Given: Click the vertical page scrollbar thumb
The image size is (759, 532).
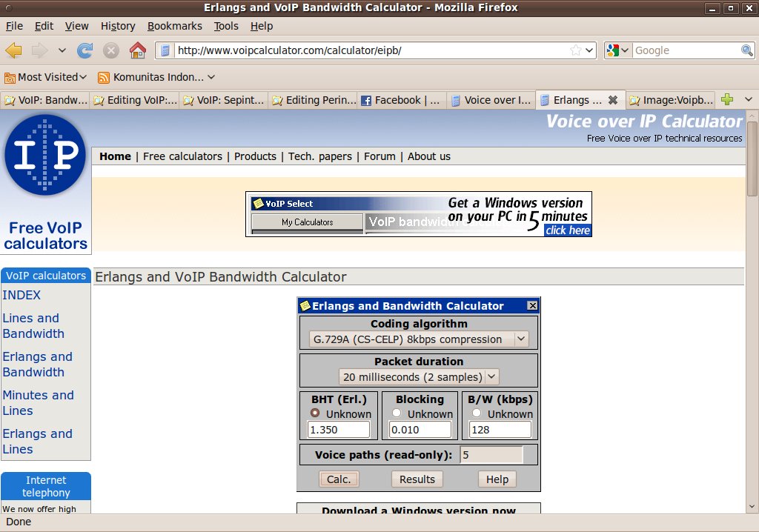Looking at the screenshot, I should [x=752, y=157].
